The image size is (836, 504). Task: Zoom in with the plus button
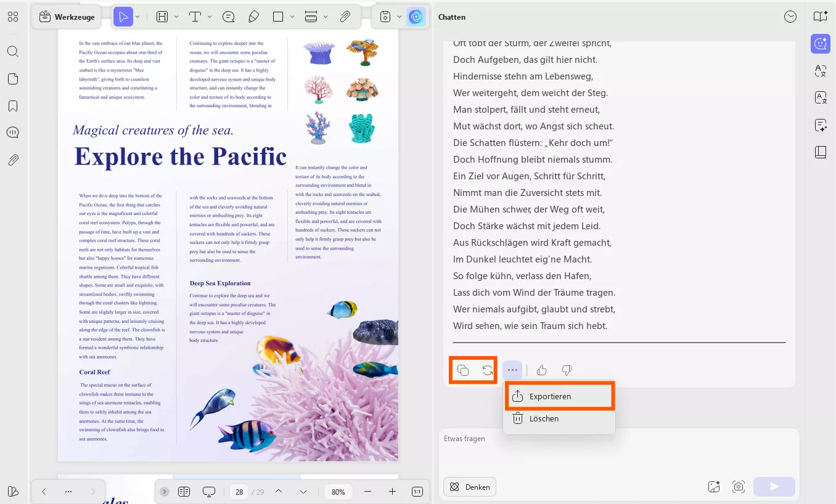point(392,492)
